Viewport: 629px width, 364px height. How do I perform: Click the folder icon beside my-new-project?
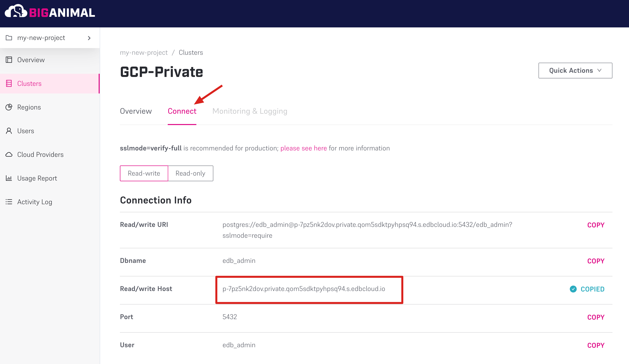(9, 38)
